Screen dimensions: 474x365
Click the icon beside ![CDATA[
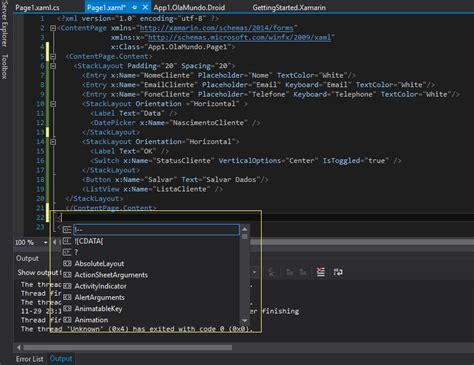coord(67,241)
